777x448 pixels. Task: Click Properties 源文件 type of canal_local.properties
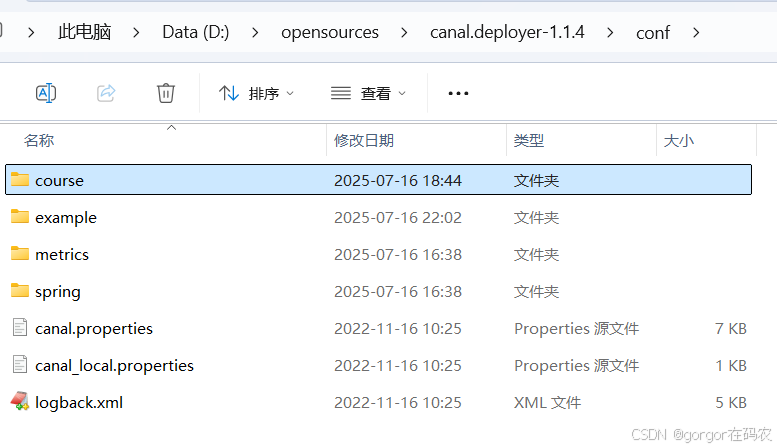tap(576, 366)
